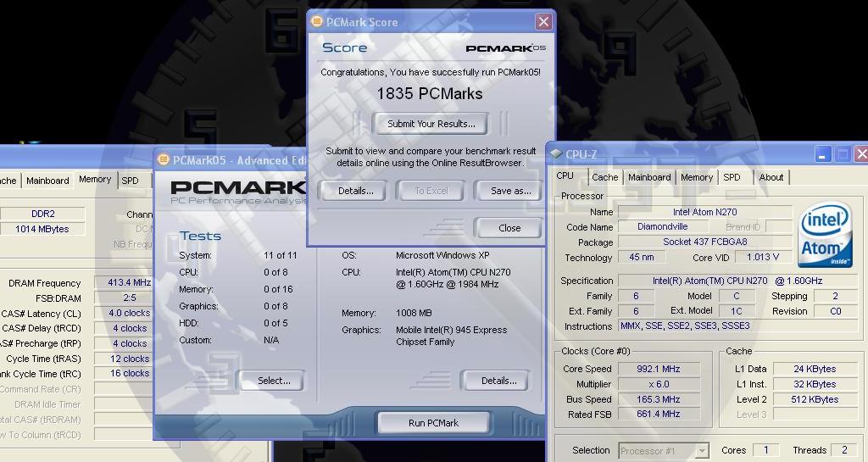The width and height of the screenshot is (868, 462).
Task: Close the PCMark Score dialog with Close button
Action: point(509,228)
